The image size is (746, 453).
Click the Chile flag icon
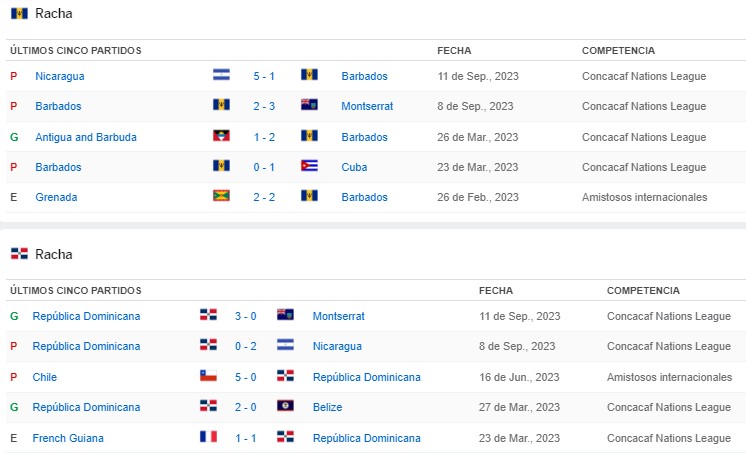[x=208, y=377]
